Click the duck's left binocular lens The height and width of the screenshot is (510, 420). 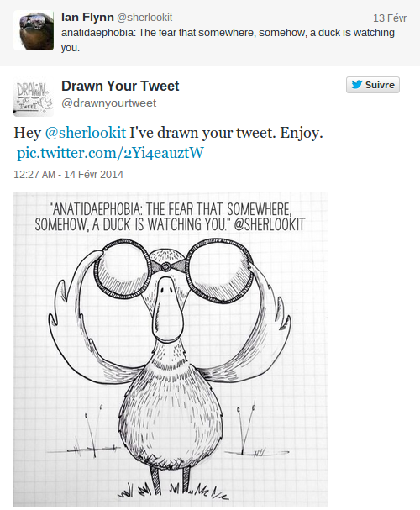click(123, 269)
